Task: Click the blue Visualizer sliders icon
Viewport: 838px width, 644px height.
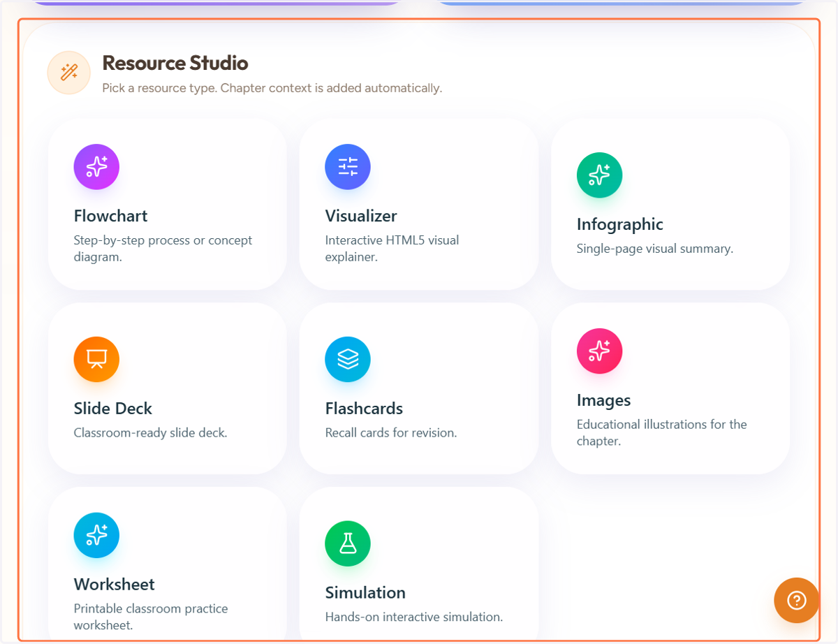Action: tap(348, 167)
